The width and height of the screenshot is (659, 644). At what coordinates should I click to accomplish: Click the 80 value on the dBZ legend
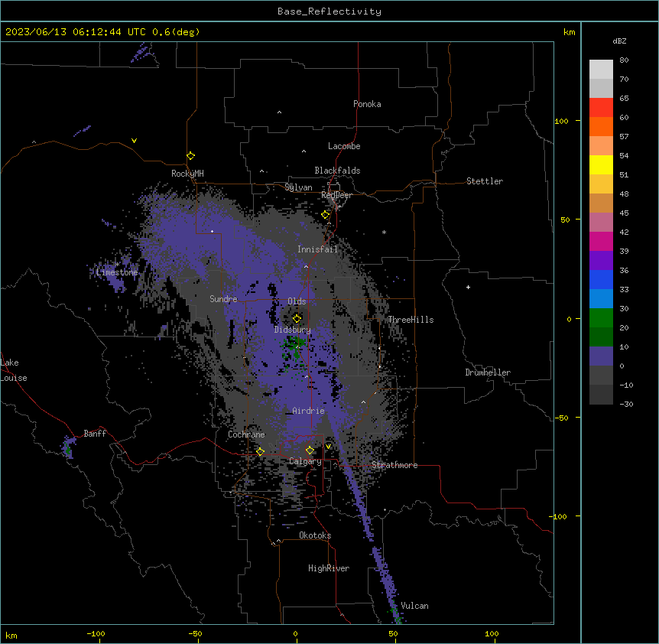[624, 60]
